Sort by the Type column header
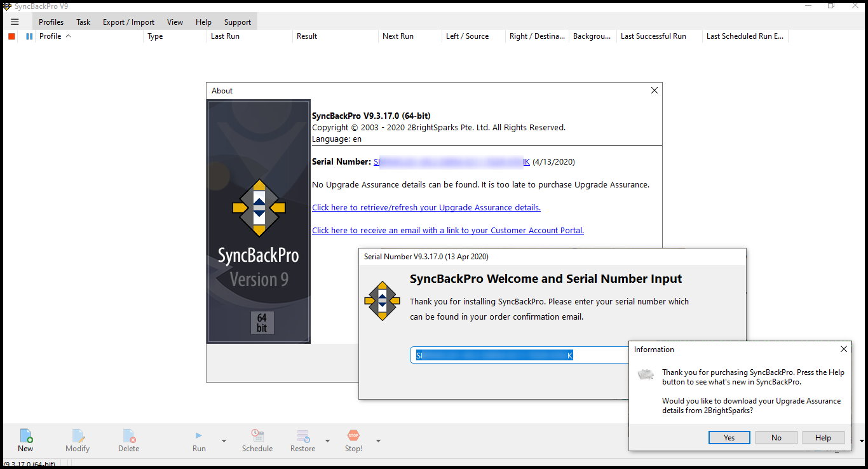This screenshot has height=469, width=868. 176,36
